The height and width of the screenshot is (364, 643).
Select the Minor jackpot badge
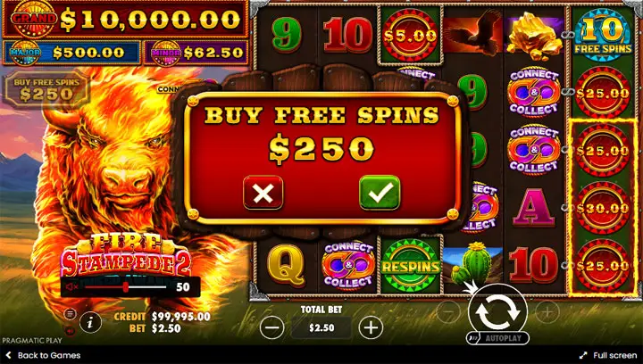(166, 53)
